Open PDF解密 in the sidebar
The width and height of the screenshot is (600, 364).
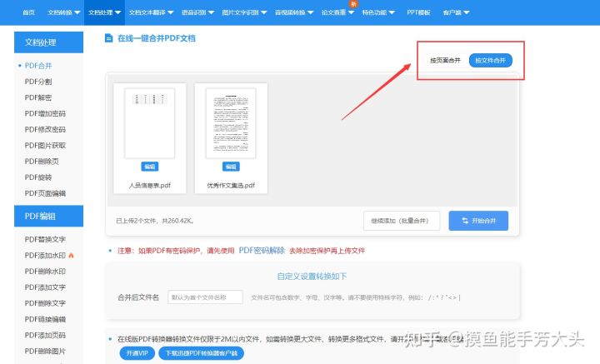38,97
